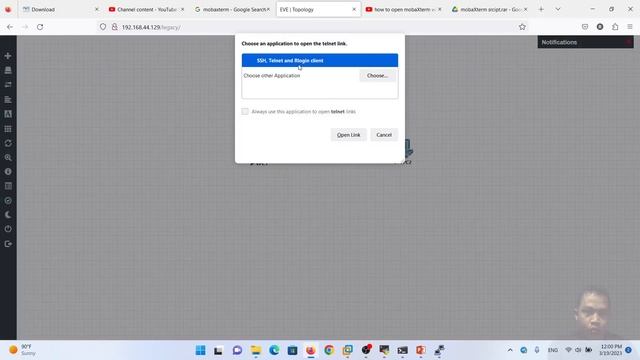Viewport: 640px width, 360px height.
Task: Switch to the Download browser tab
Action: click(61, 9)
